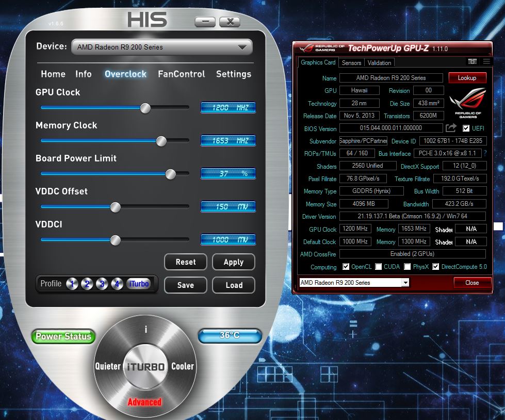Click the 'Hawaii' GPU field
This screenshot has height=420, width=505.
pos(360,90)
